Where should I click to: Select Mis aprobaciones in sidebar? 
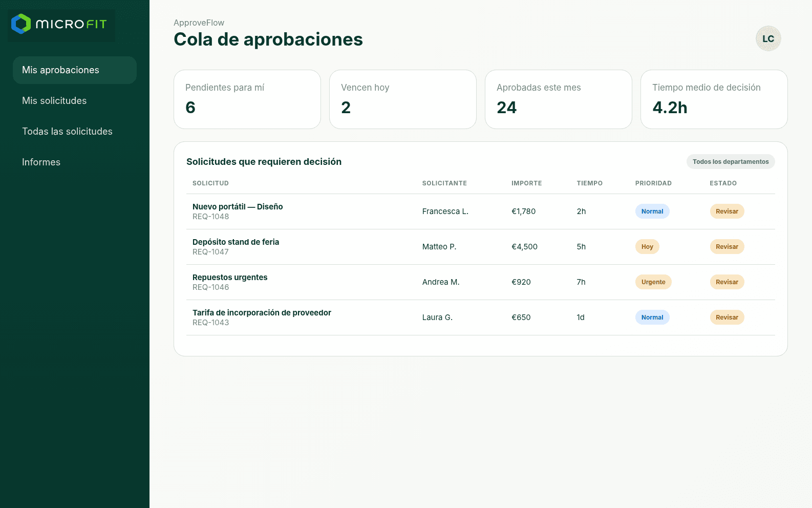[x=75, y=70]
